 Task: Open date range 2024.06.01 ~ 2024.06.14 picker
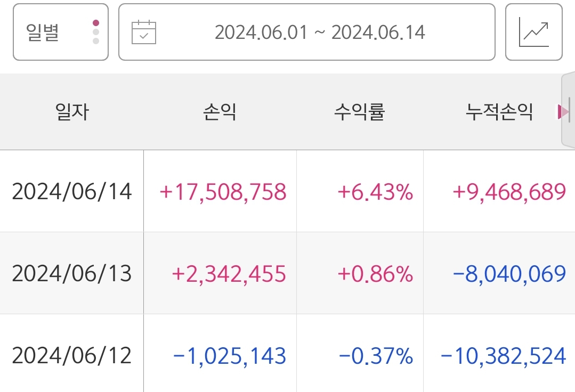coord(319,32)
